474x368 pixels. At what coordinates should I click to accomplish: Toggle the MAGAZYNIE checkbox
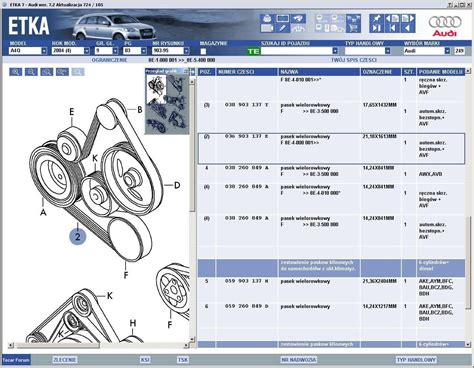pos(203,51)
